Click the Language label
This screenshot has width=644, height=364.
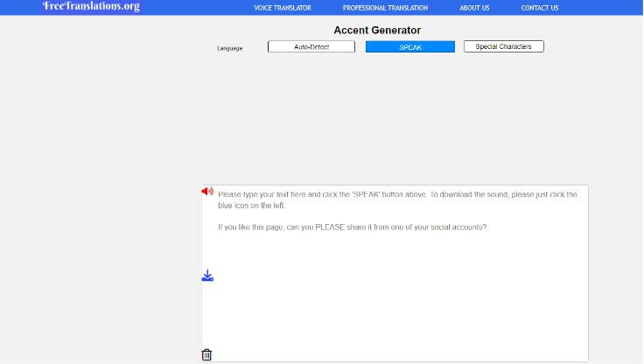(x=230, y=48)
